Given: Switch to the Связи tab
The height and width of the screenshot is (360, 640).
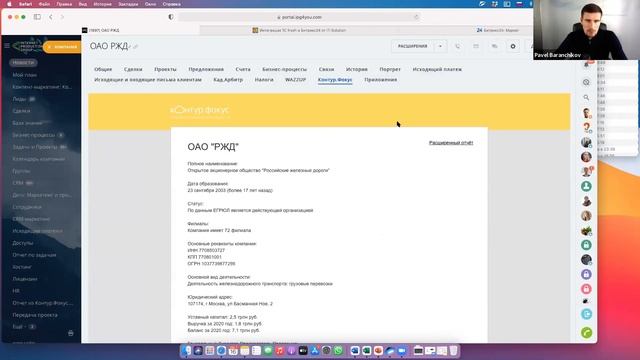Looking at the screenshot, I should pos(326,69).
